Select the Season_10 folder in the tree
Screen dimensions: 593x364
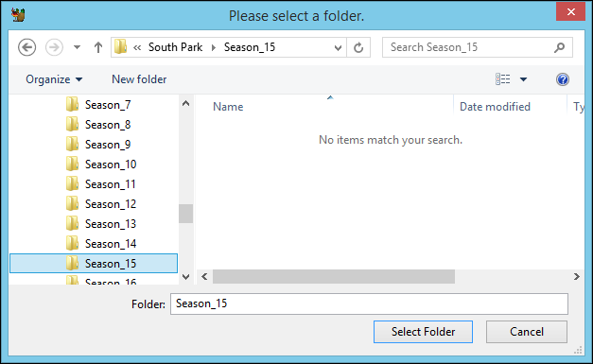coord(111,165)
